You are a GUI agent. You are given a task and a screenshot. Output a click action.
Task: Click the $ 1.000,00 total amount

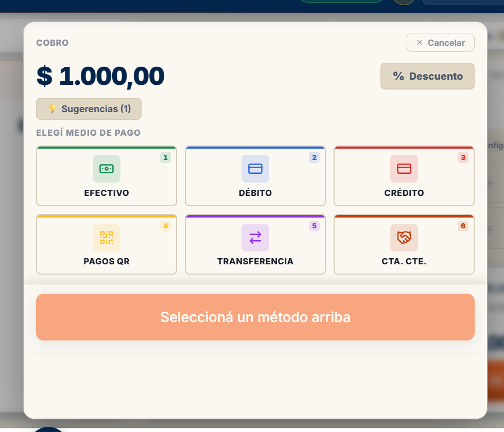pos(100,76)
